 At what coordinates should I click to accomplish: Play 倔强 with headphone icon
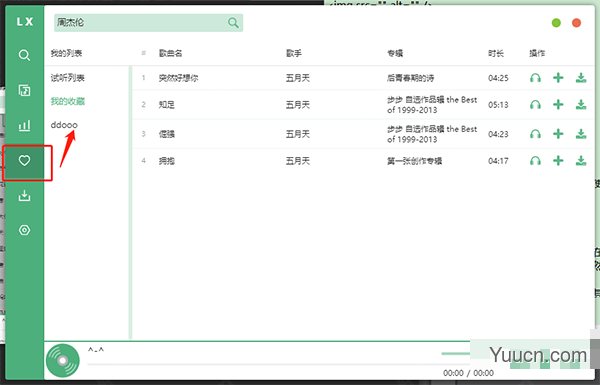click(x=535, y=134)
